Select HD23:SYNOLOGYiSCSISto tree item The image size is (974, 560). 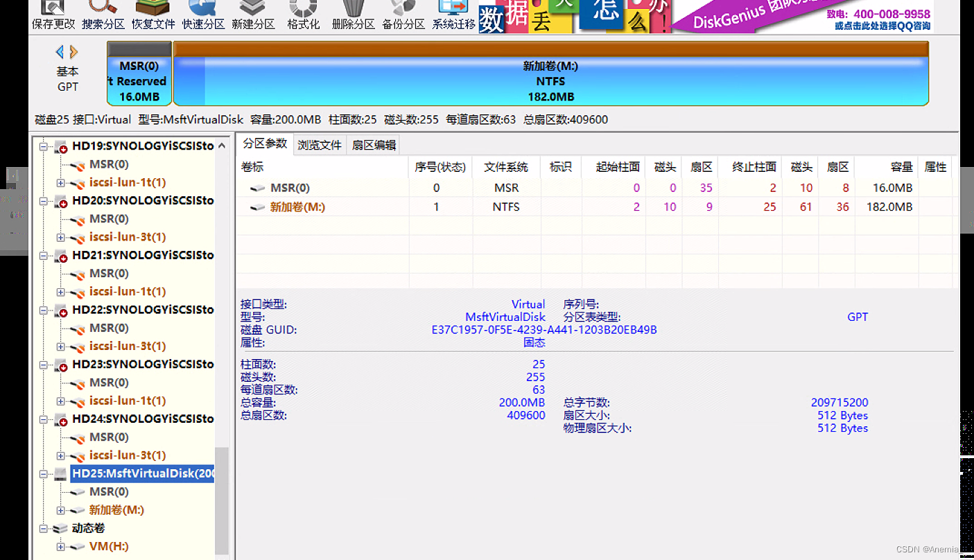[x=143, y=364]
